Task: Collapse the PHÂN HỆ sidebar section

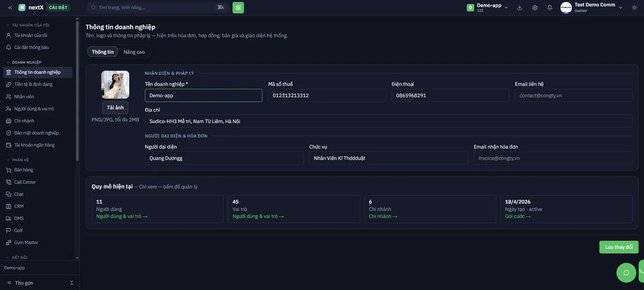Action: pyautogui.click(x=18, y=160)
